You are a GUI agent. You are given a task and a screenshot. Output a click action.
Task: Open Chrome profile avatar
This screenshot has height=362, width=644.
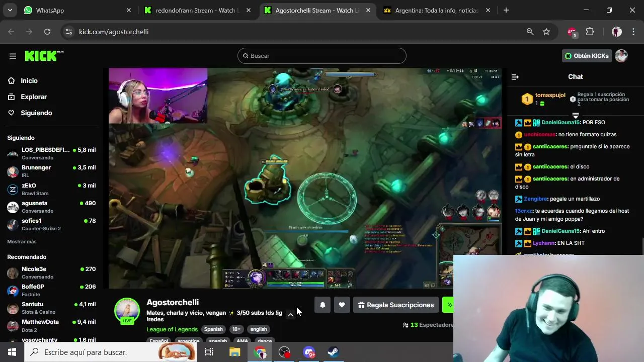[617, 32]
